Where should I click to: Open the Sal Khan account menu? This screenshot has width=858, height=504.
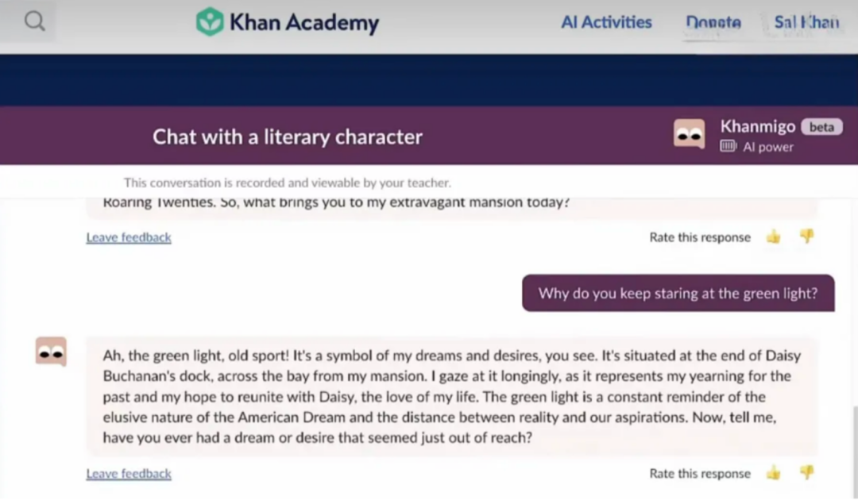pos(806,22)
